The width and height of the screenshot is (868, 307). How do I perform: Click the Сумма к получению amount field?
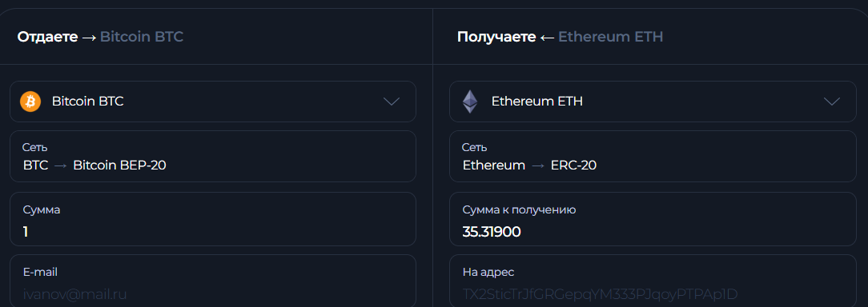653,219
